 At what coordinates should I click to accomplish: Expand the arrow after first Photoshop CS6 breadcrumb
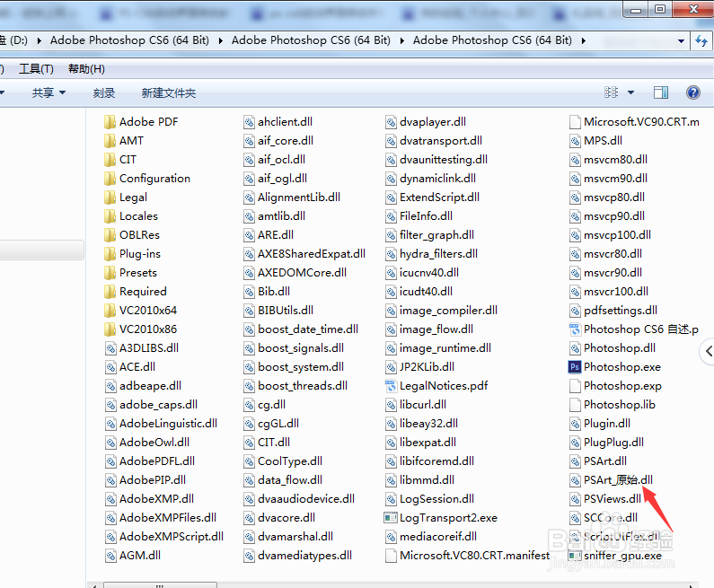pyautogui.click(x=221, y=41)
